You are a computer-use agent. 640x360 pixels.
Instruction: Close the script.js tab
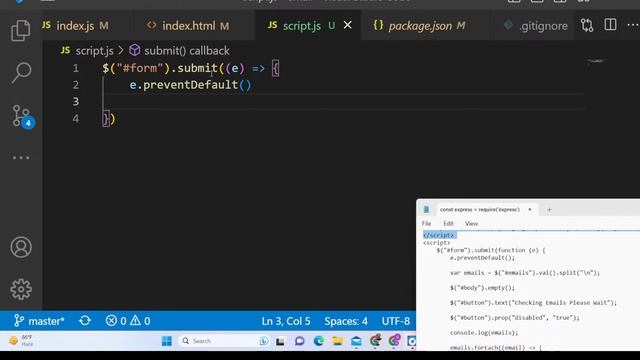pyautogui.click(x=348, y=25)
